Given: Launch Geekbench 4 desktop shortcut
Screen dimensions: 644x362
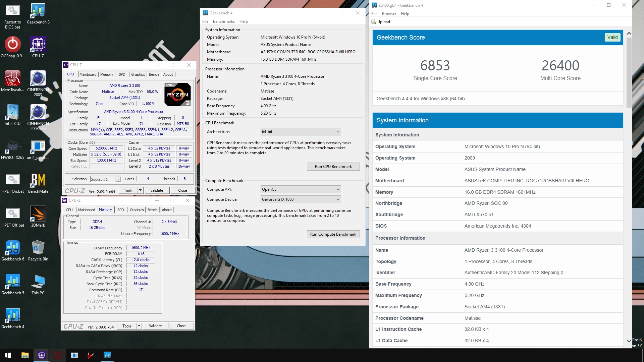Looking at the screenshot, I should point(12,318).
